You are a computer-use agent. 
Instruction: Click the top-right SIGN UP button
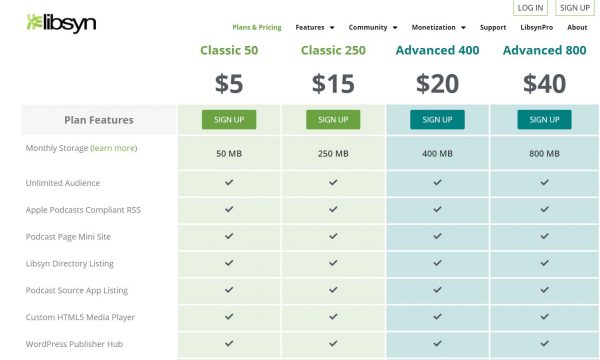pos(575,8)
